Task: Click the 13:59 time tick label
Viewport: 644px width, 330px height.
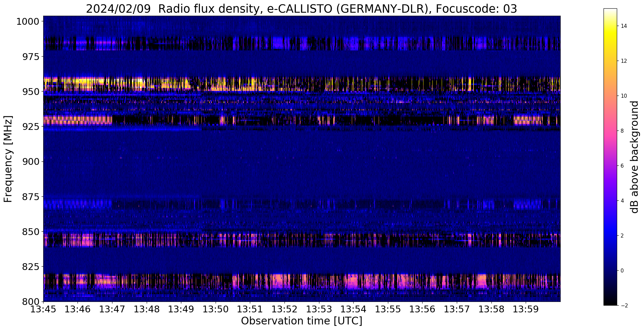Action: tap(526, 309)
